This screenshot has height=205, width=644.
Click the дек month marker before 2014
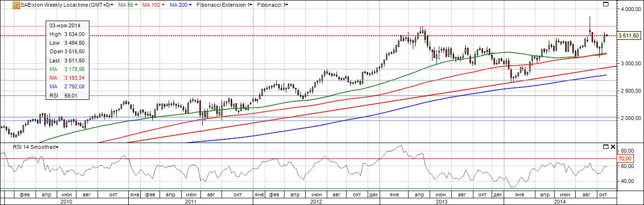coord(498,195)
